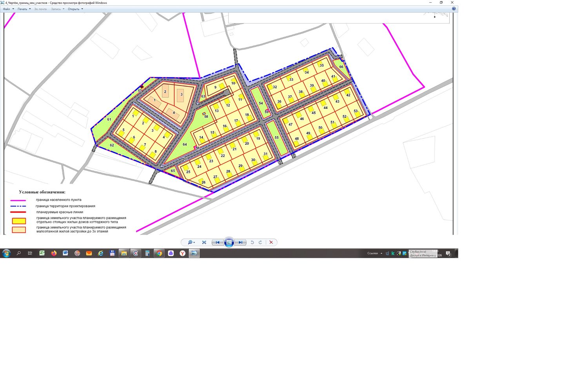
Task: Open Task View on the taskbar
Action: [x=30, y=253]
